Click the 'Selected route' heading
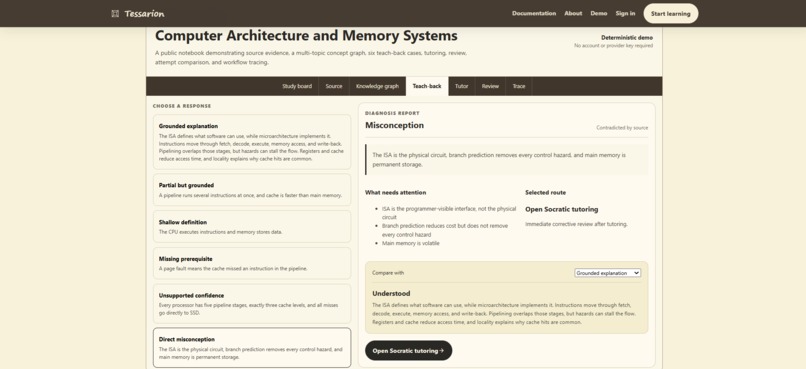This screenshot has height=369, width=806. (545, 192)
